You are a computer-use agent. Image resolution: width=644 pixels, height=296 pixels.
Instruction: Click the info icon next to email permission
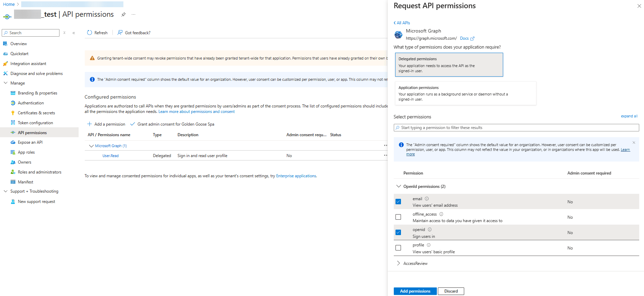(427, 198)
